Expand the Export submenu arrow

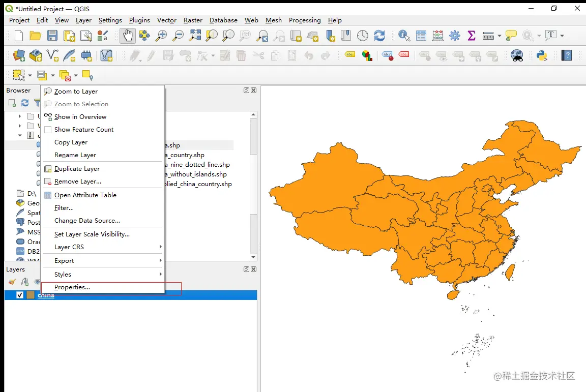point(160,260)
